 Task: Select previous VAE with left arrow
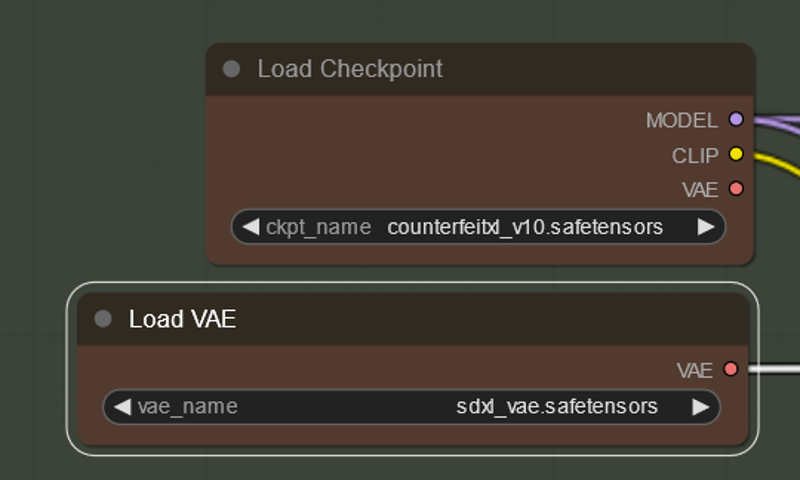pos(122,407)
